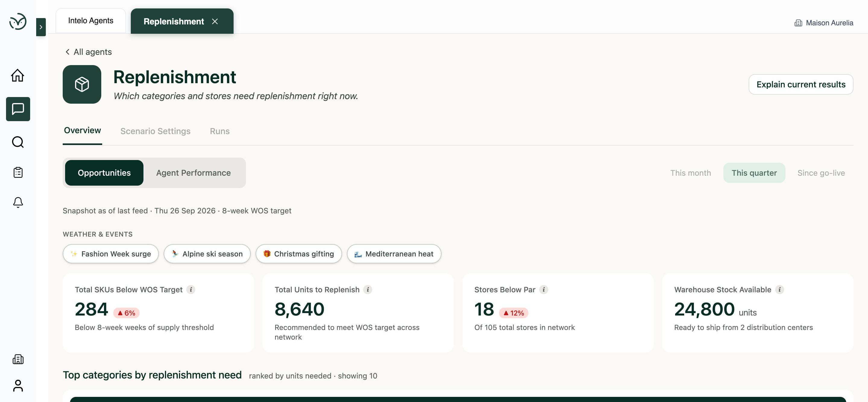Click the 6% increase badge
The image size is (868, 402).
[126, 313]
